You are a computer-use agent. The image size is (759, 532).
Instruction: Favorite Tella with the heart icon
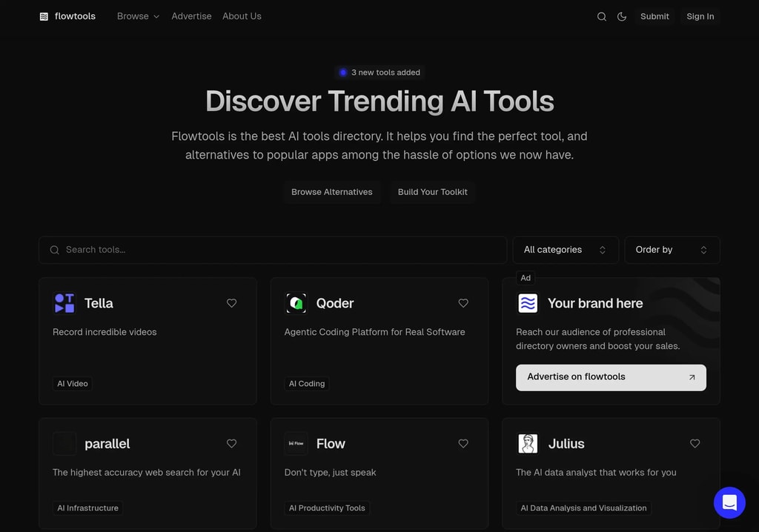(231, 303)
